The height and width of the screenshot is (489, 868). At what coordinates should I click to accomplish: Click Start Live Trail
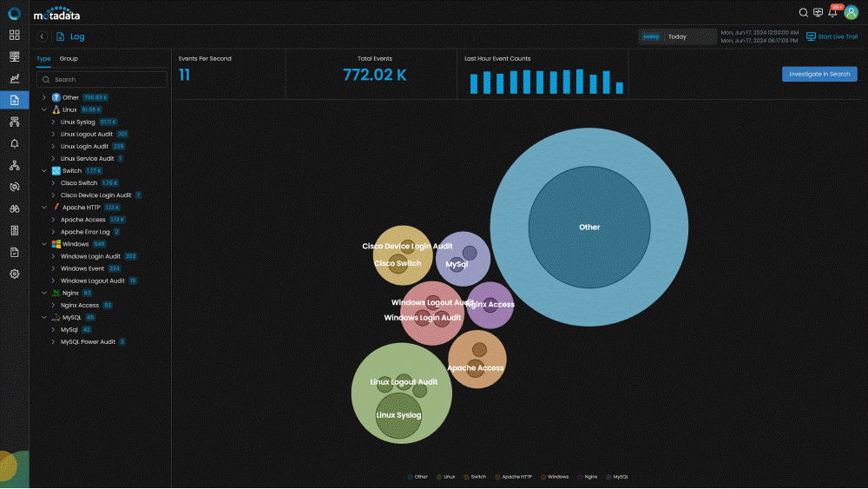click(x=832, y=36)
